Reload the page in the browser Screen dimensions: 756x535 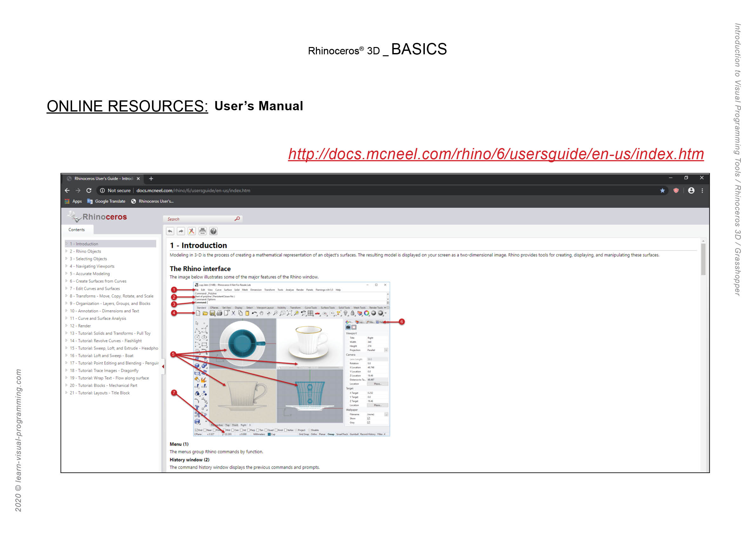[89, 190]
